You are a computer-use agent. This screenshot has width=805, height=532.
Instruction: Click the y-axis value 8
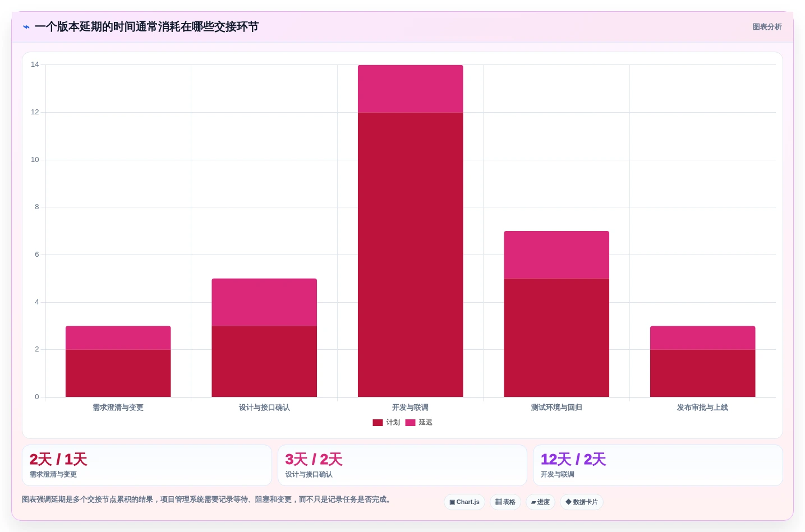[x=37, y=207]
